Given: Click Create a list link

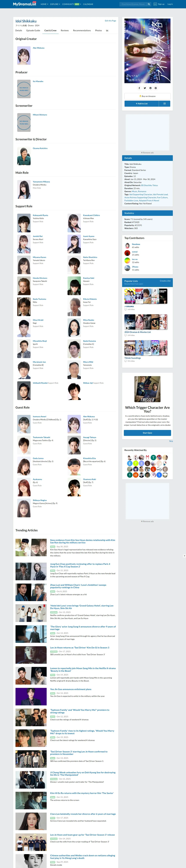Looking at the screenshot, I should point(165,281).
